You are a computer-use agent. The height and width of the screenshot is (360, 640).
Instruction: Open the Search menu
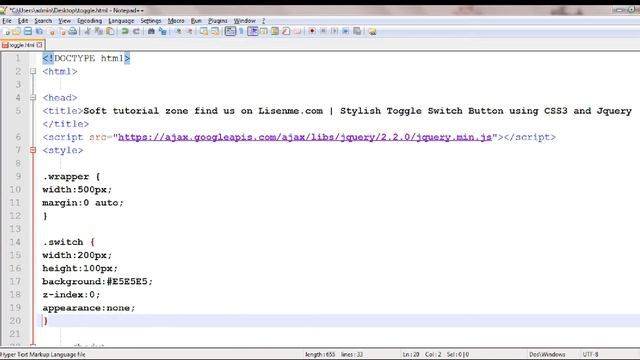pyautogui.click(x=43, y=21)
